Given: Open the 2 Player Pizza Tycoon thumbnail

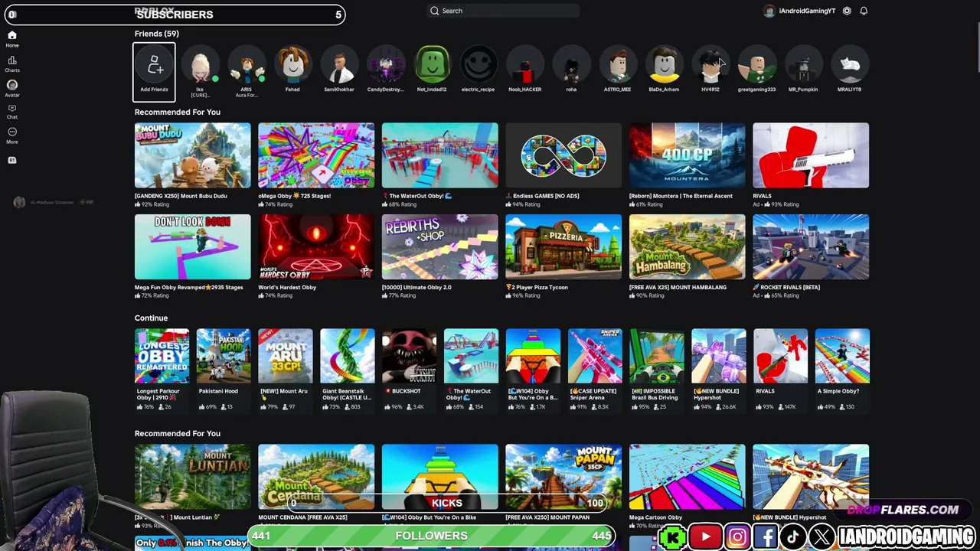Looking at the screenshot, I should (563, 246).
